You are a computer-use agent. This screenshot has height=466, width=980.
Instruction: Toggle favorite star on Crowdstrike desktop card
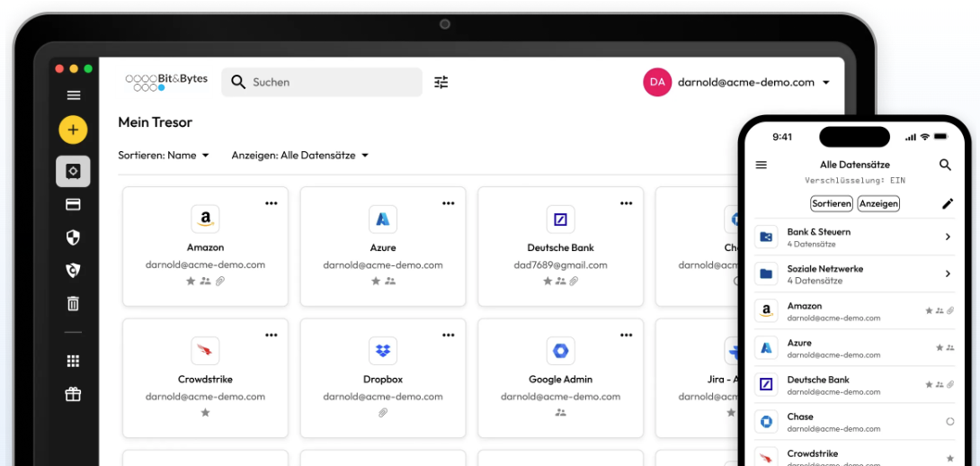[x=205, y=413]
